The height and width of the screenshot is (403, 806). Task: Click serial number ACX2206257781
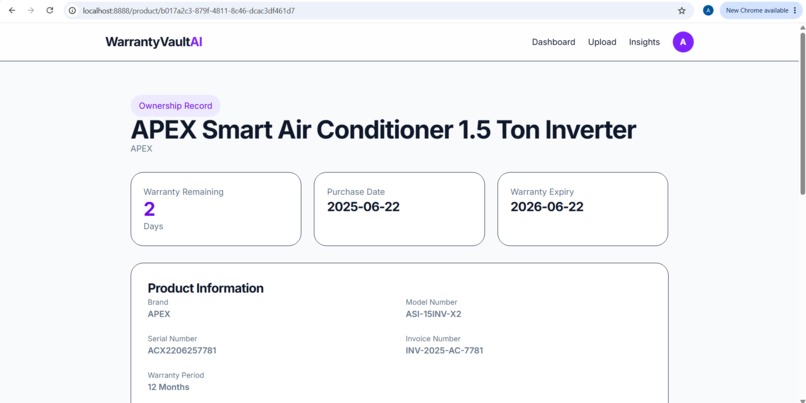pos(182,351)
